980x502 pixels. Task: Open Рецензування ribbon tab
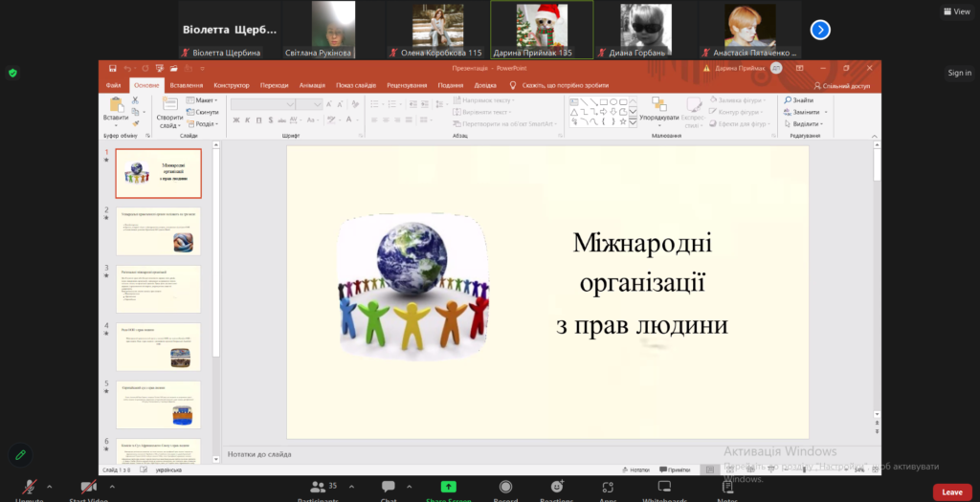[x=407, y=85]
